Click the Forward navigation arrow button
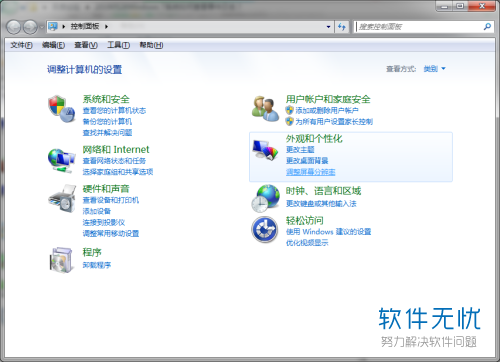 30,27
